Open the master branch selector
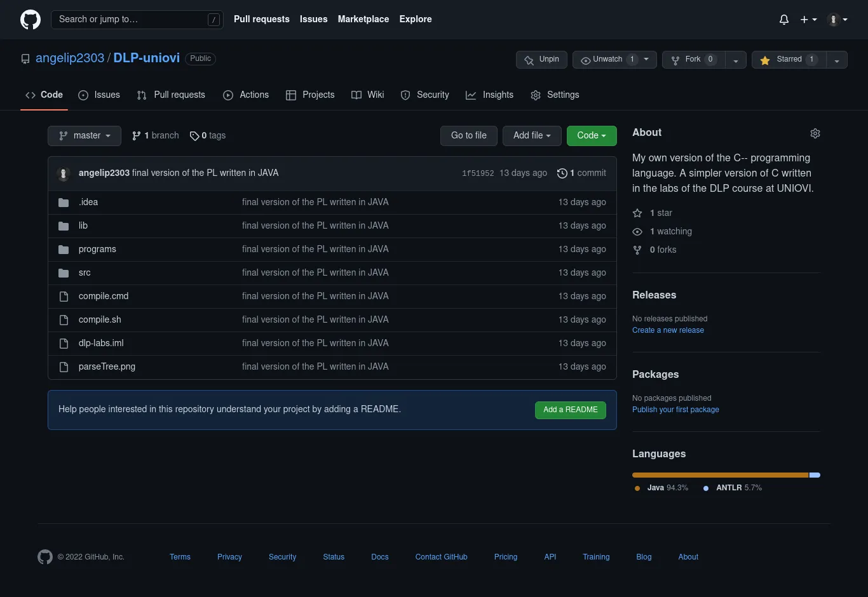The height and width of the screenshot is (597, 868). pyautogui.click(x=85, y=136)
